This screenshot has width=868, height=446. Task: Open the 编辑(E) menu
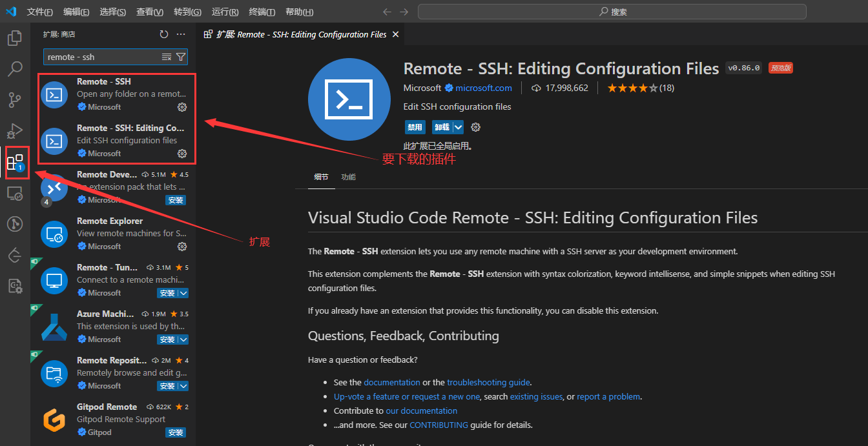[76, 12]
